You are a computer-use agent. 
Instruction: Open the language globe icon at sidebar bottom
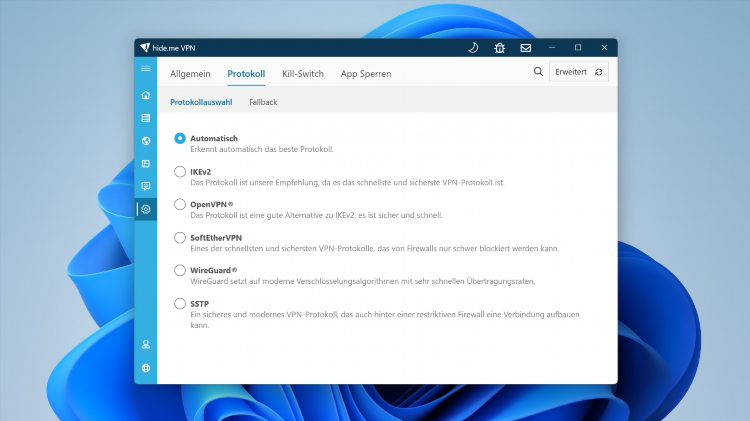pos(146,368)
